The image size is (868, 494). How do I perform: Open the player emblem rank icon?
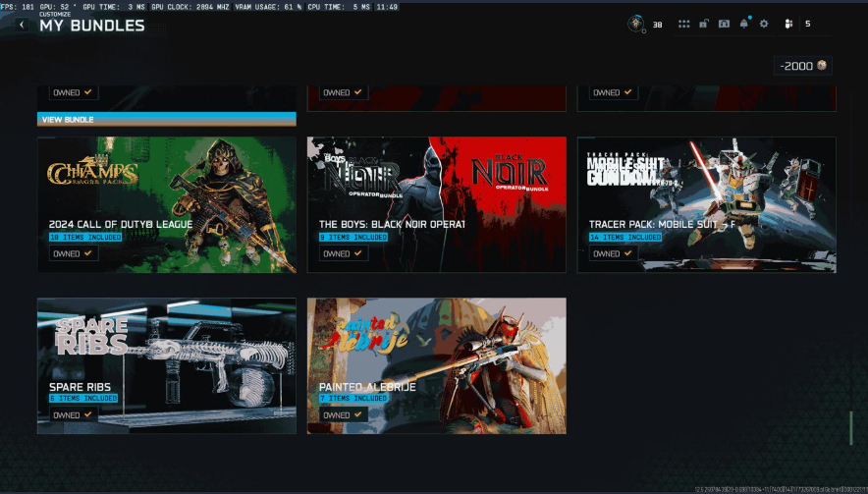pyautogui.click(x=636, y=24)
